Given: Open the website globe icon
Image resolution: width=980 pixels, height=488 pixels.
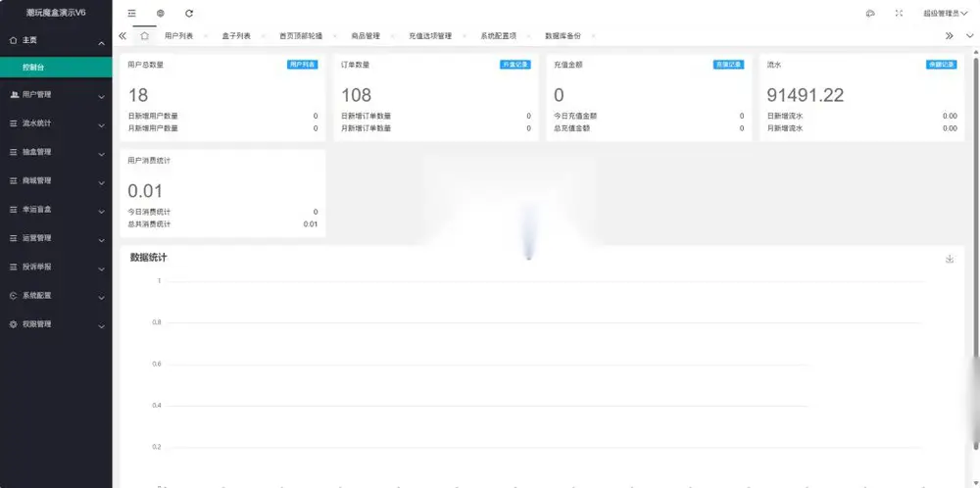Looking at the screenshot, I should (161, 13).
